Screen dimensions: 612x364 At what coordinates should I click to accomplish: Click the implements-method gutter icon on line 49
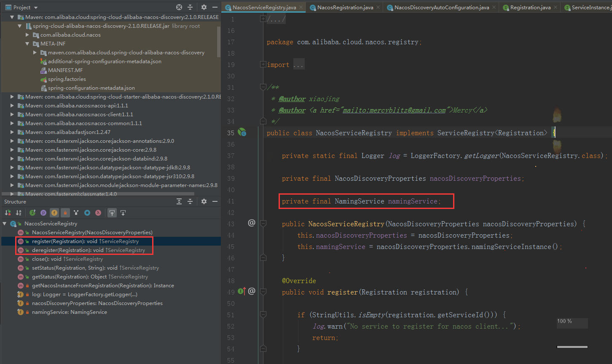point(242,291)
